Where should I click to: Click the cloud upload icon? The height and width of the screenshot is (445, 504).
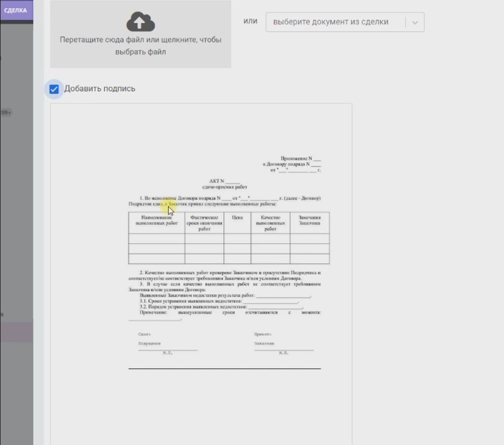(140, 21)
